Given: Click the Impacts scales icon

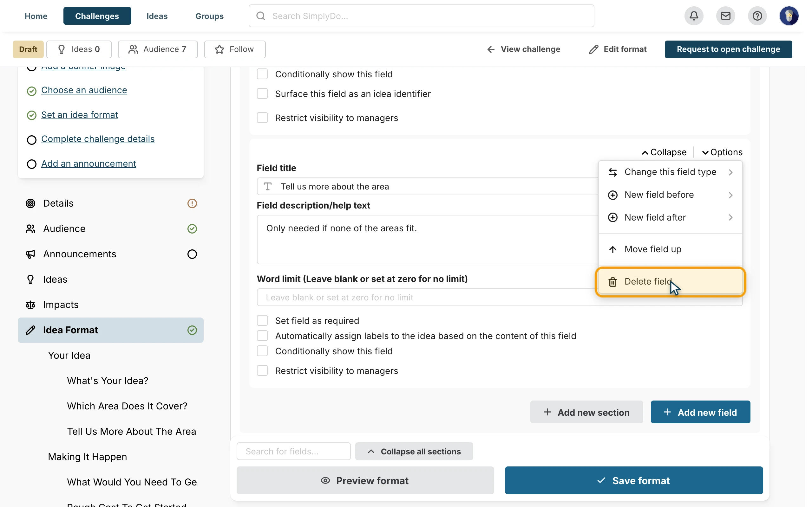Looking at the screenshot, I should [30, 305].
